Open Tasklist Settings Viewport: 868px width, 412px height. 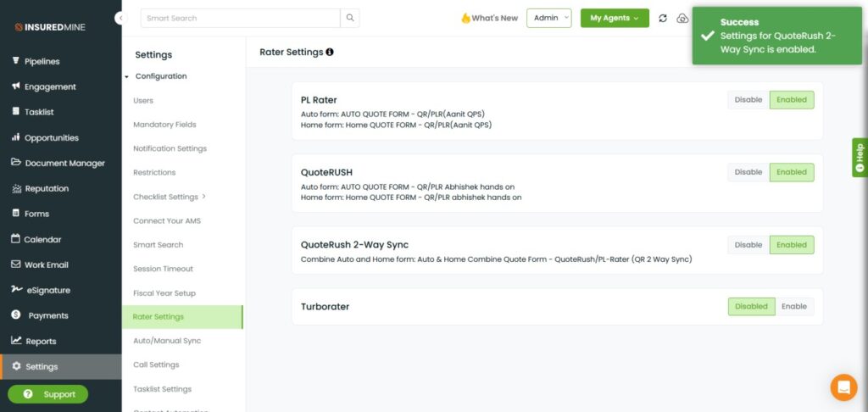[162, 389]
